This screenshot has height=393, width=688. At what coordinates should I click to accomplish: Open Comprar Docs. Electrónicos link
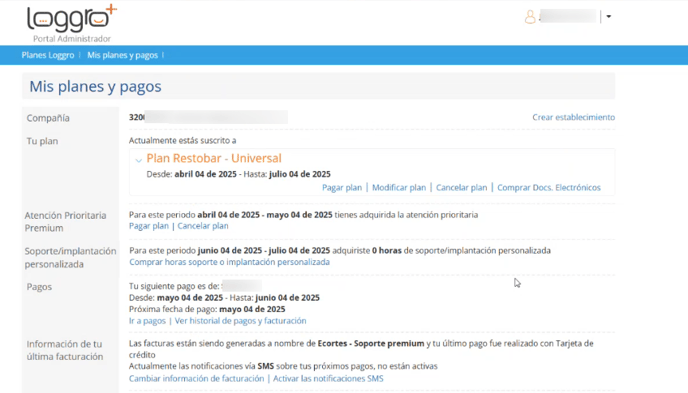pos(549,188)
